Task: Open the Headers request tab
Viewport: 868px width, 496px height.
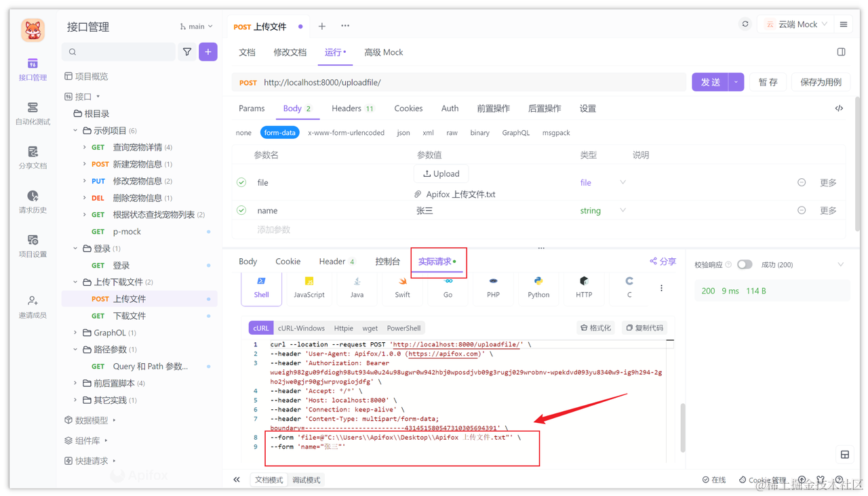Action: pyautogui.click(x=347, y=108)
